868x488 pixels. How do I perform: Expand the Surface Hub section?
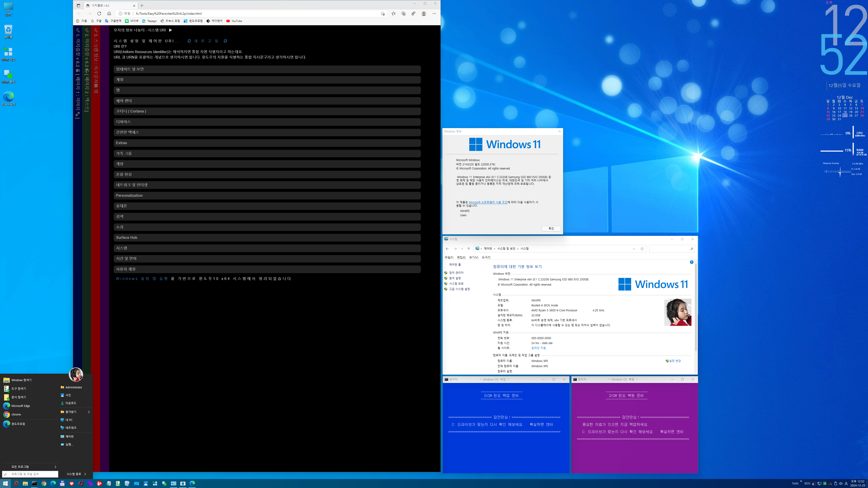coord(267,237)
